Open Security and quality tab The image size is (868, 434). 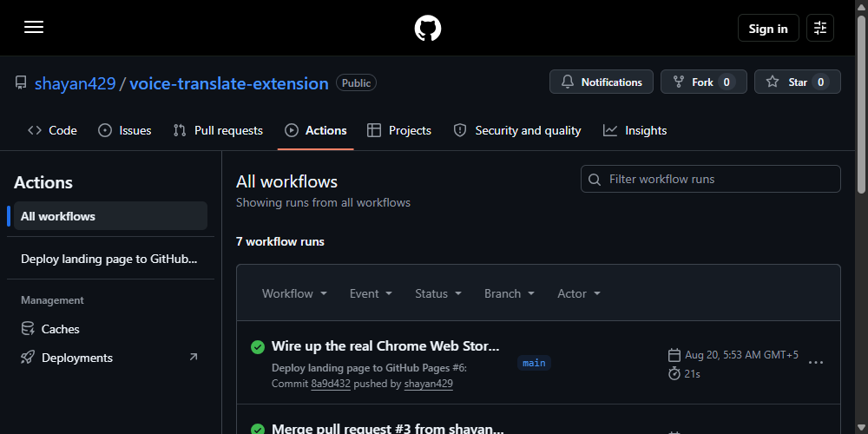517,131
